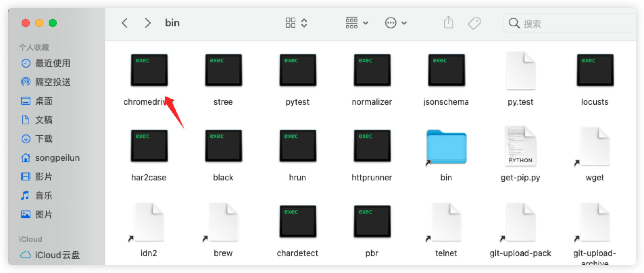Open 影片 in the sidebar

[x=37, y=177]
